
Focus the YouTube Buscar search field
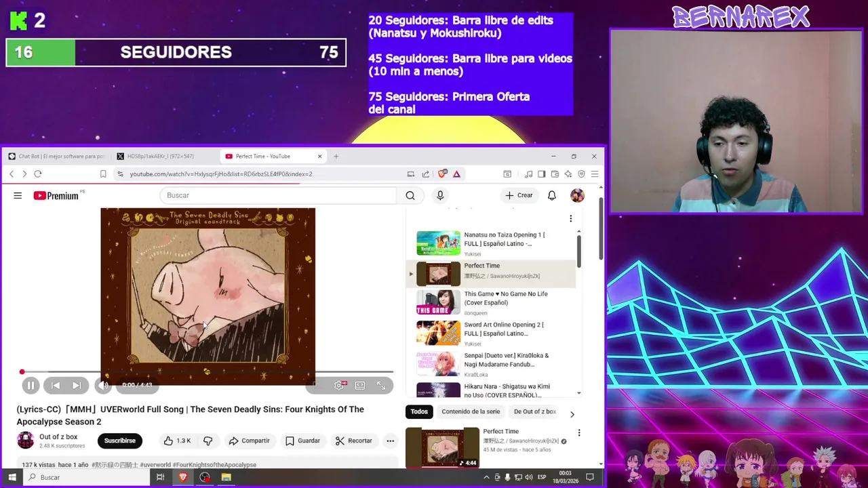click(x=278, y=195)
